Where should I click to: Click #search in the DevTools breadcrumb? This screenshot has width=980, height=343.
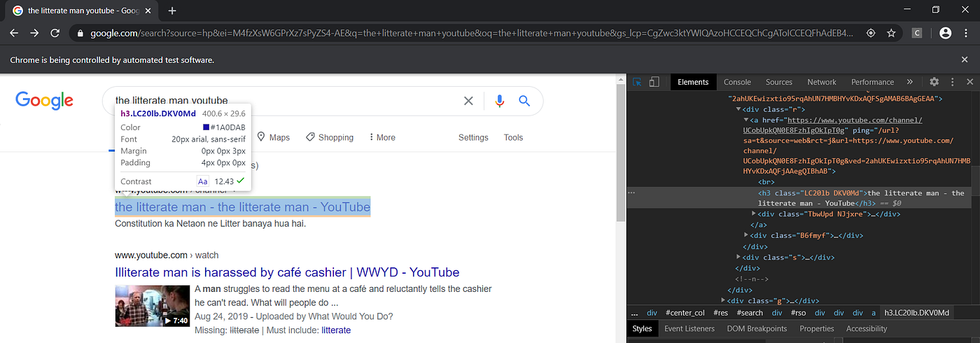coord(750,313)
